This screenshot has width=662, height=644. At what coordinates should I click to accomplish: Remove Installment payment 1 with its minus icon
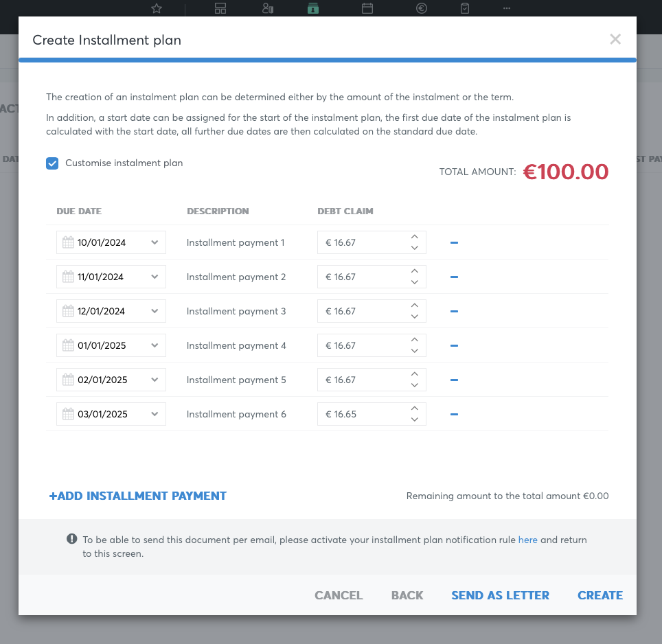tap(454, 242)
